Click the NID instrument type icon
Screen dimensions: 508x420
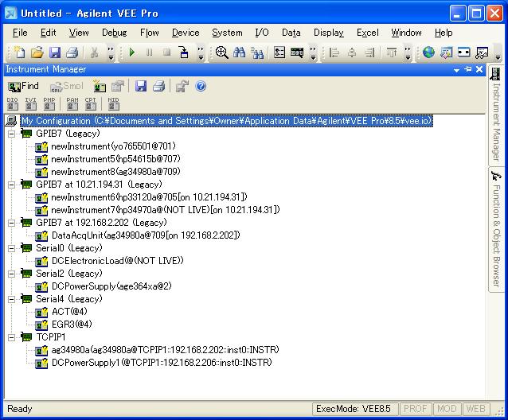click(114, 103)
